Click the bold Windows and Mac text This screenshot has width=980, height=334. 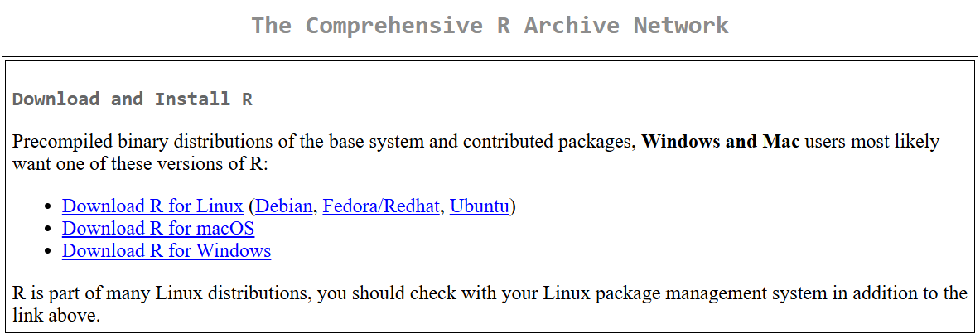point(720,142)
